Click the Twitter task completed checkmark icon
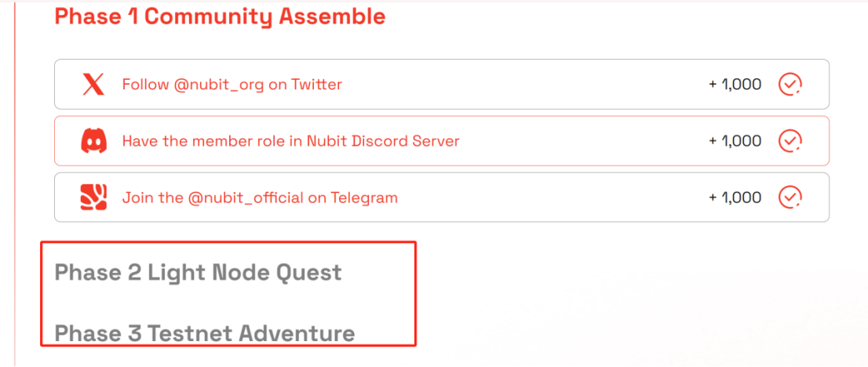 (x=790, y=85)
